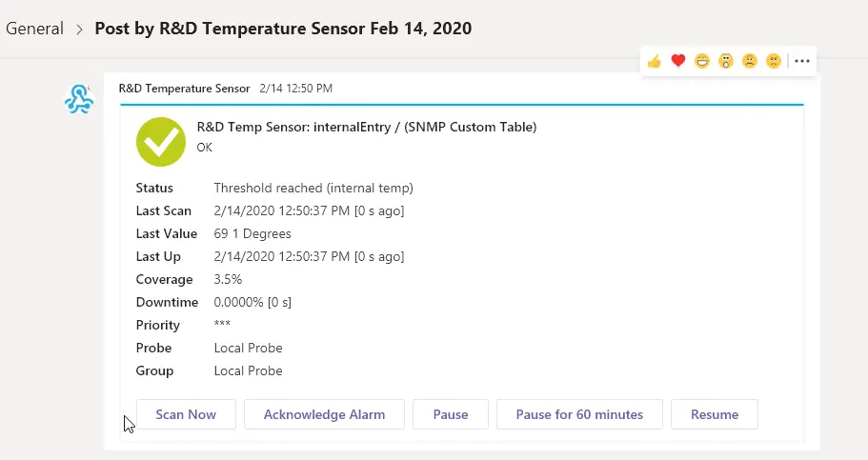Click the Acknowledge Alarm button
This screenshot has width=868, height=460.
pyautogui.click(x=324, y=414)
